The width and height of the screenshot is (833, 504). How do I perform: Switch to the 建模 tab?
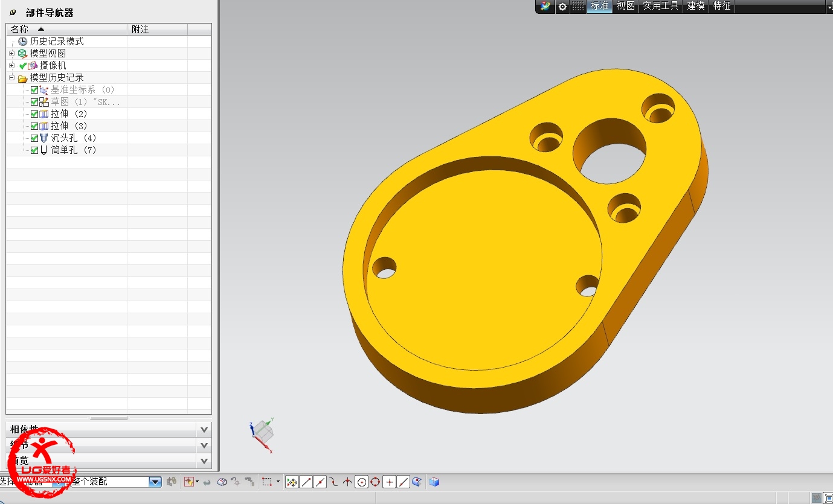(x=696, y=6)
